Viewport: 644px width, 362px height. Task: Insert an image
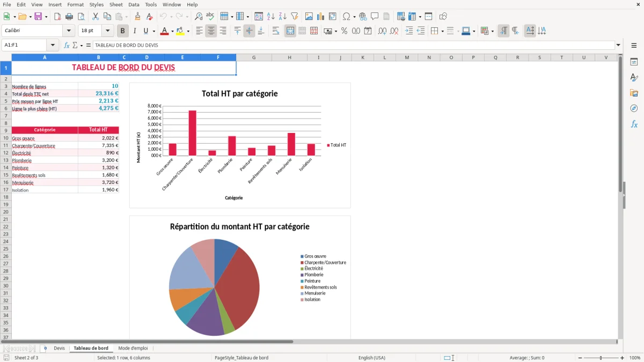pyautogui.click(x=309, y=17)
